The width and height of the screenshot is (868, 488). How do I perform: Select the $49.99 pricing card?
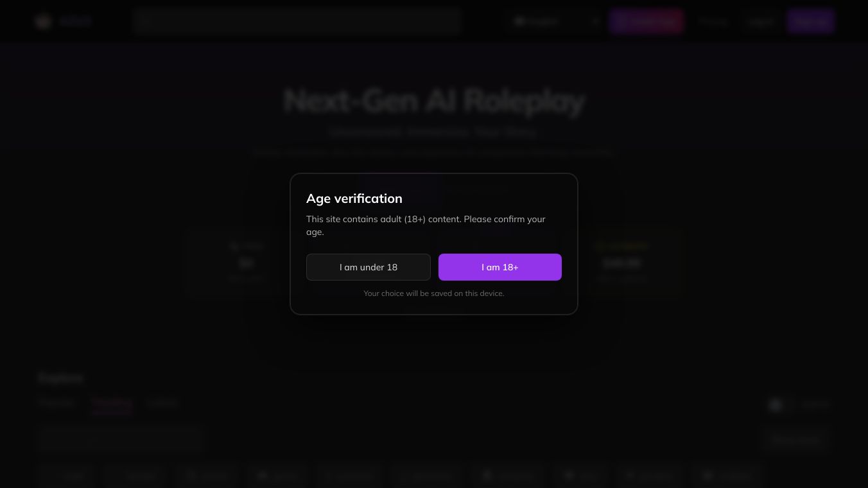tap(621, 262)
